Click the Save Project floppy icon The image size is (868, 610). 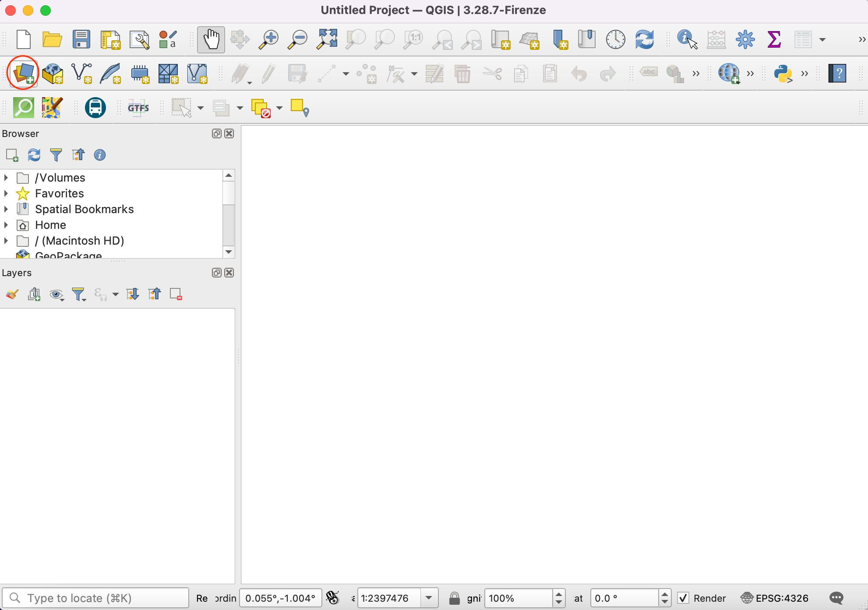pyautogui.click(x=81, y=39)
